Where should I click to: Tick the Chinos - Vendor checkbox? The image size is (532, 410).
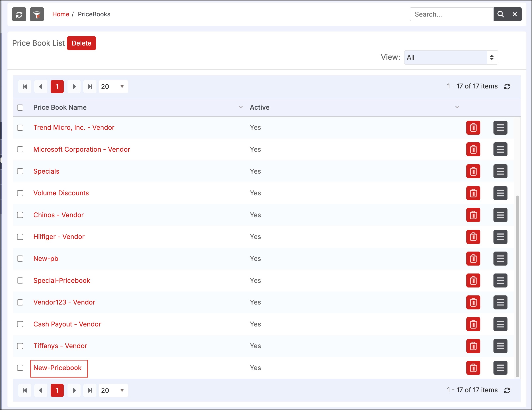pos(20,215)
